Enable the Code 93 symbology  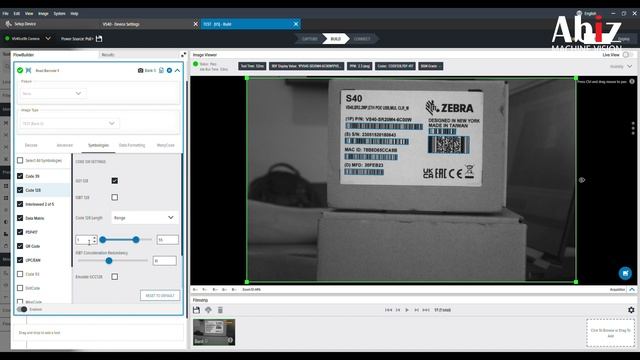(20, 274)
